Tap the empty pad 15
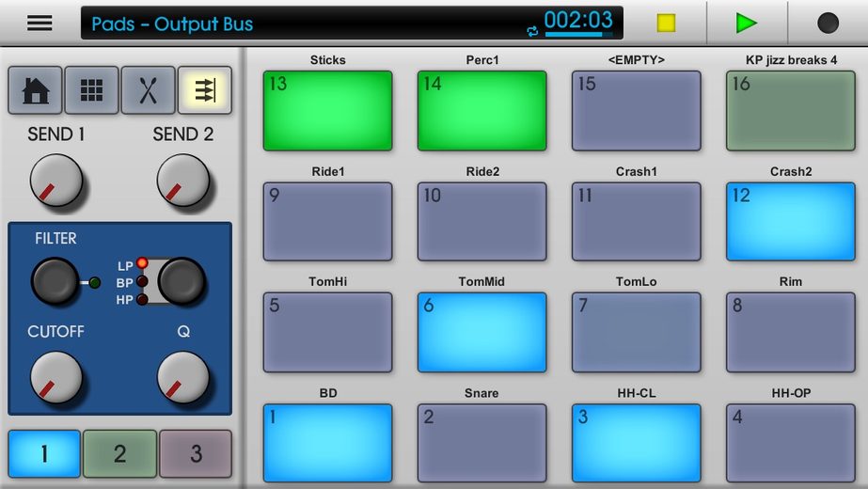This screenshot has height=489, width=868. coord(637,111)
